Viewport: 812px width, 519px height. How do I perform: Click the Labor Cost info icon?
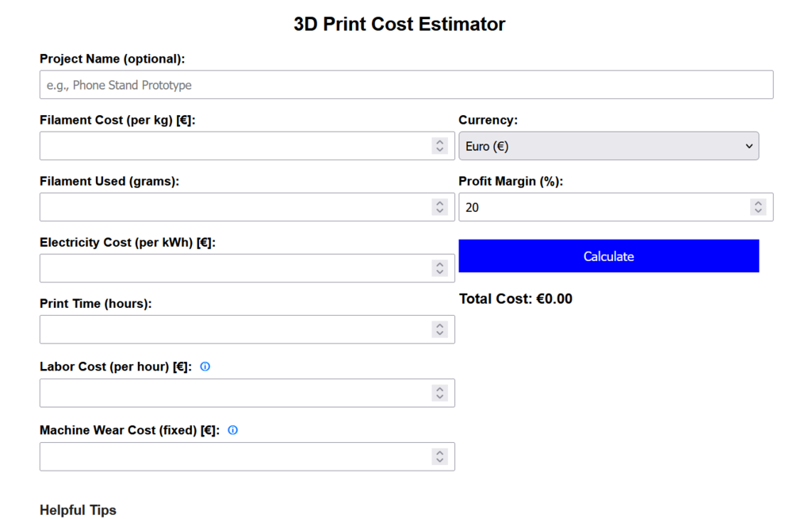point(205,367)
